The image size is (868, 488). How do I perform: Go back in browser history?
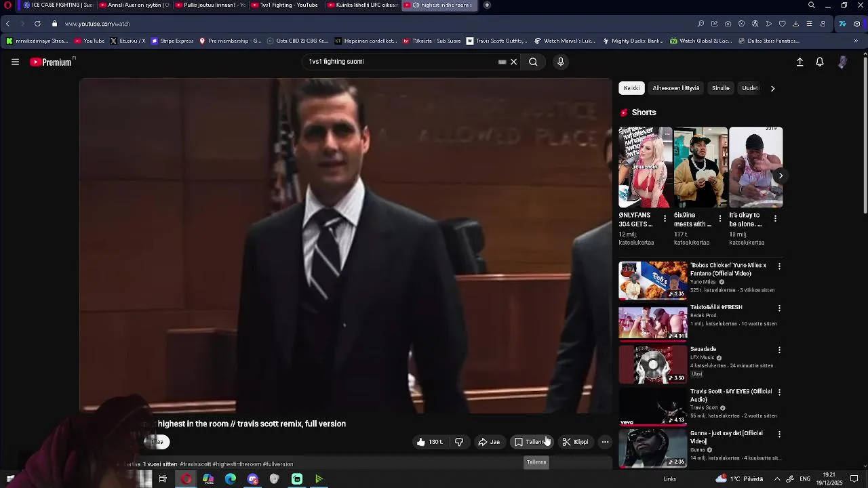point(7,24)
